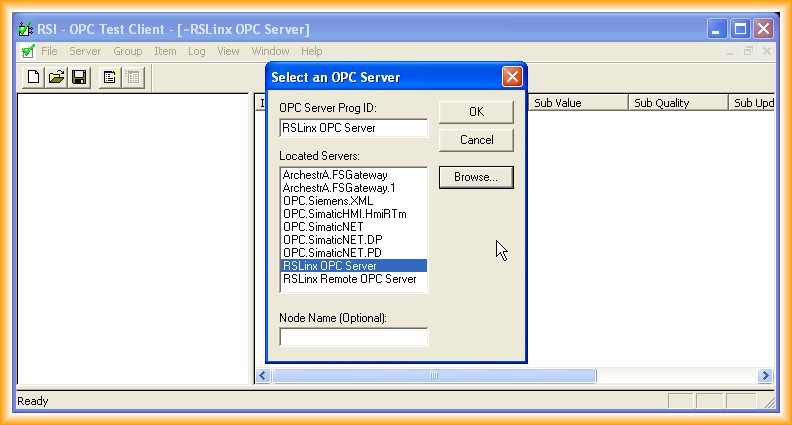Image resolution: width=792 pixels, height=425 pixels.
Task: Click the Open folder toolbar icon
Action: [x=56, y=78]
